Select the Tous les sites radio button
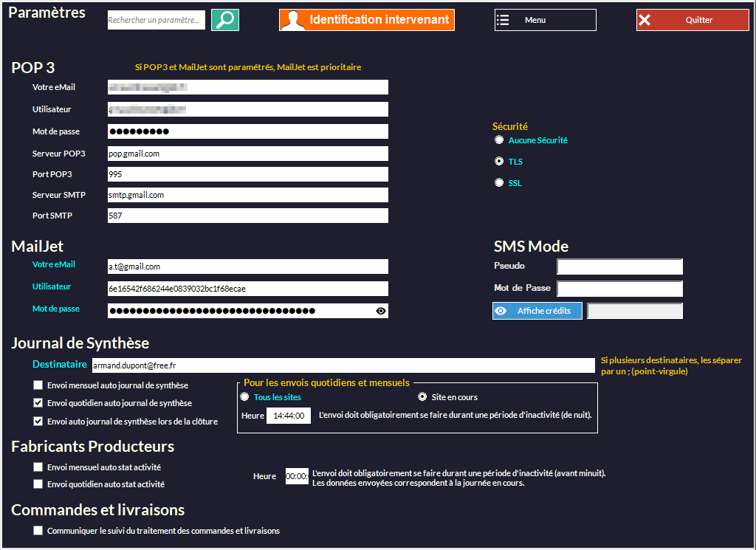756x550 pixels. 244,397
